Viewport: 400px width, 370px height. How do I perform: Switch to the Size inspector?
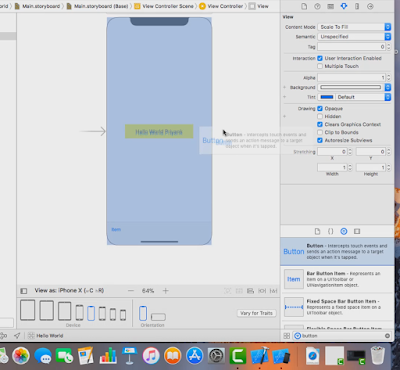pyautogui.click(x=357, y=6)
